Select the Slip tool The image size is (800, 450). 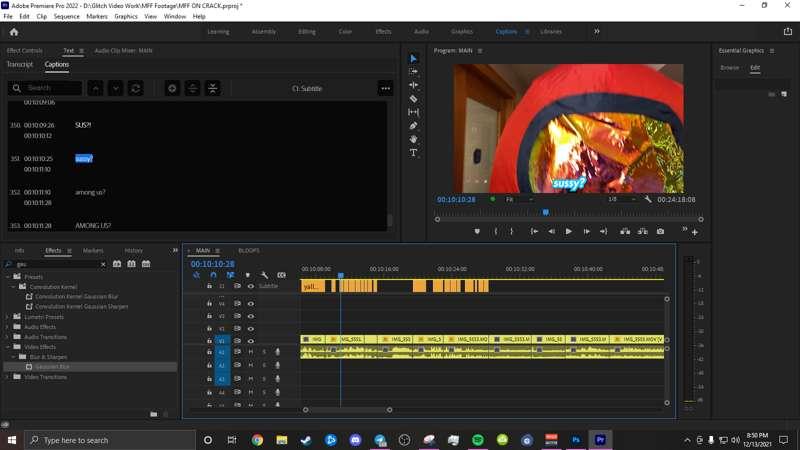point(413,112)
